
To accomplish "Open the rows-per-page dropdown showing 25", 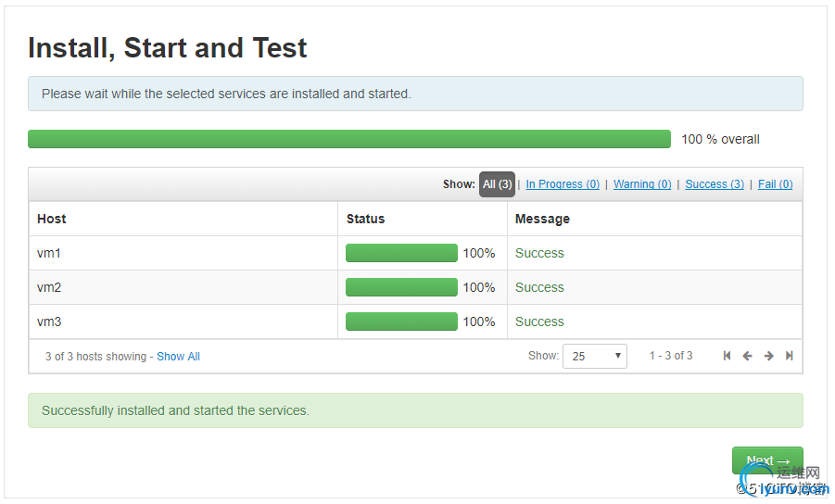I will 595,356.
